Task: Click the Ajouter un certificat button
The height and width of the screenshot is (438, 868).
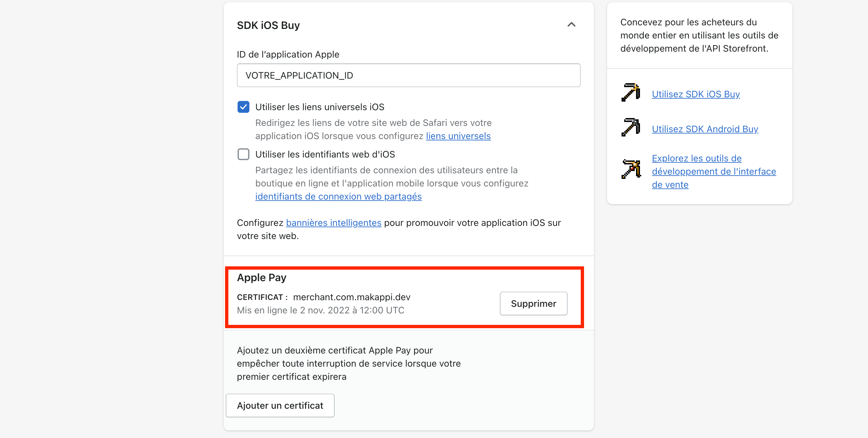Action: [280, 406]
